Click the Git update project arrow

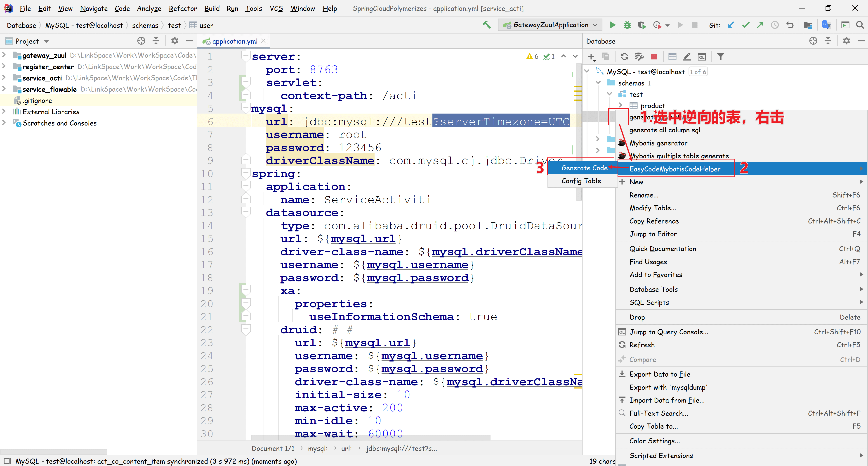click(x=731, y=25)
